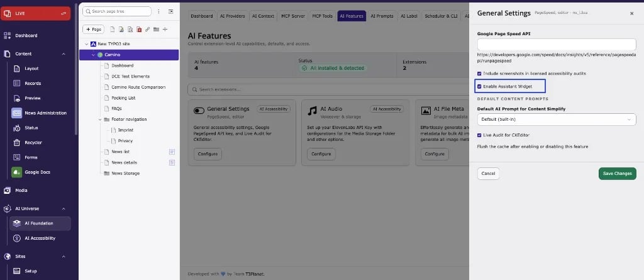Screen dimensions: 644x280
Task: Collapse the AI Universe module group
Action: tap(64, 208)
